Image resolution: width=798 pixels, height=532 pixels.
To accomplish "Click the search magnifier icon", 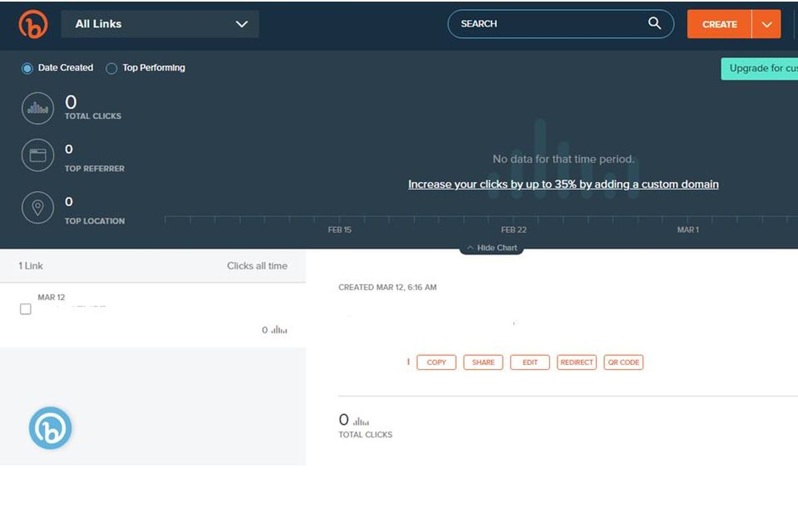I will (654, 23).
